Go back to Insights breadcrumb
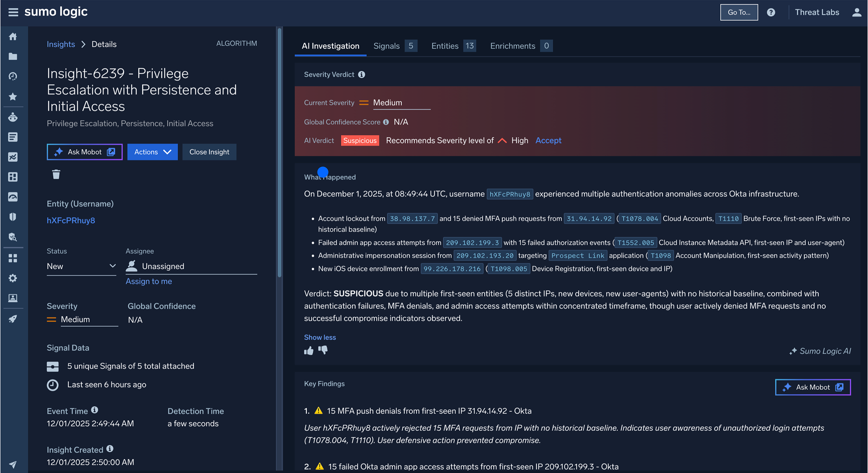868x473 pixels. coord(61,44)
